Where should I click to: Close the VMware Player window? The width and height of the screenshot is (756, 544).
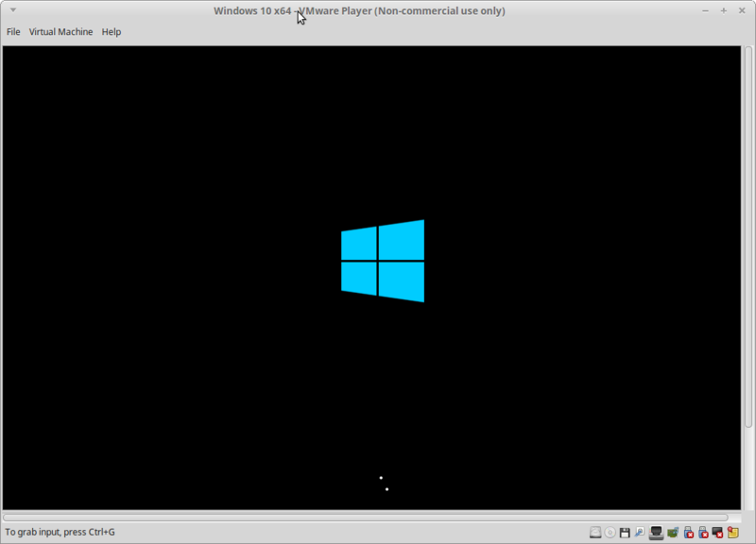742,10
